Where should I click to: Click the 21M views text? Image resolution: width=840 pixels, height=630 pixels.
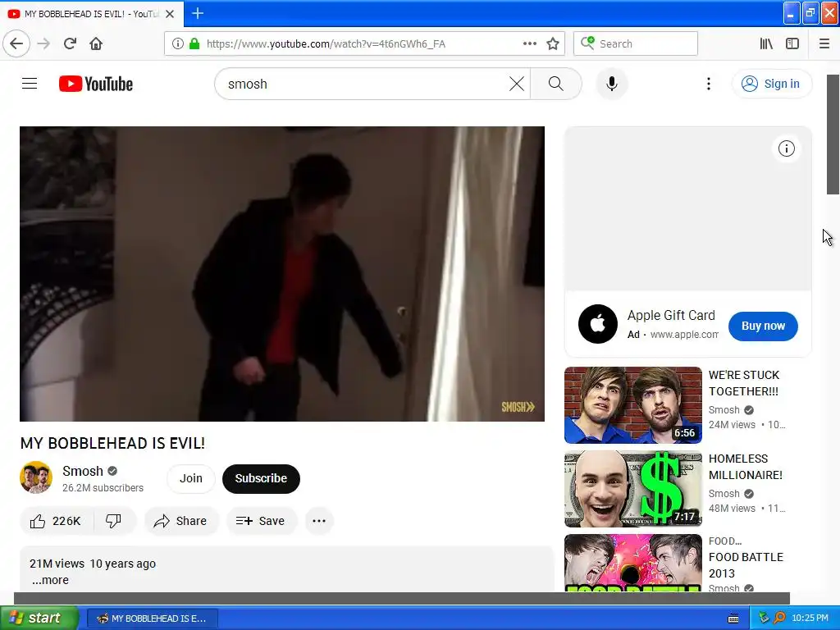(x=57, y=564)
